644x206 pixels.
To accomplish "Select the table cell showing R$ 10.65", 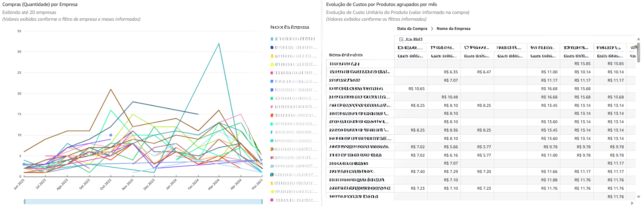I will pyautogui.click(x=417, y=89).
